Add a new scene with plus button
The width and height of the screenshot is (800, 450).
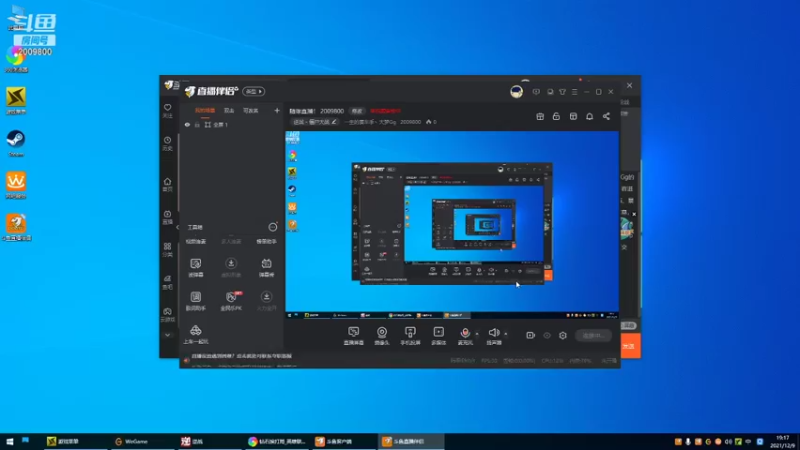(277, 110)
